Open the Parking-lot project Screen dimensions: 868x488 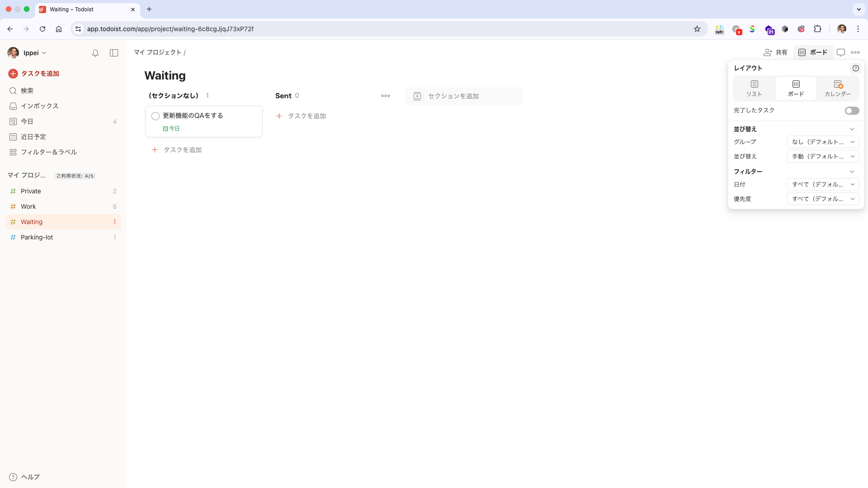coord(37,237)
